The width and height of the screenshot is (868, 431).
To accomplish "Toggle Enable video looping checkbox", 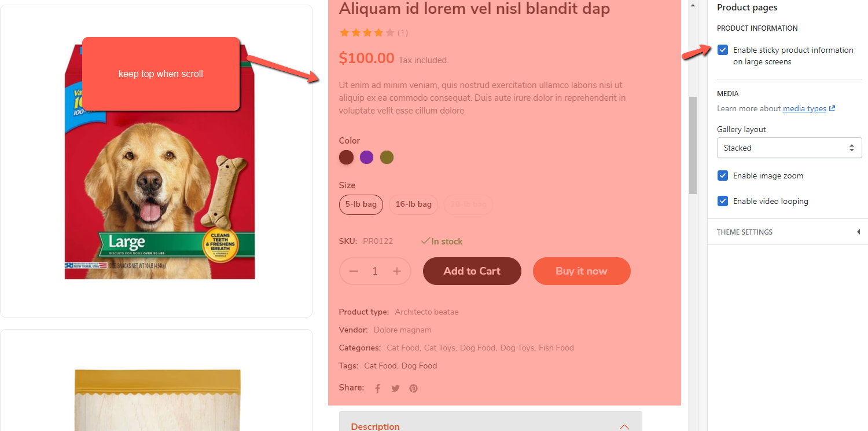I will [x=723, y=201].
